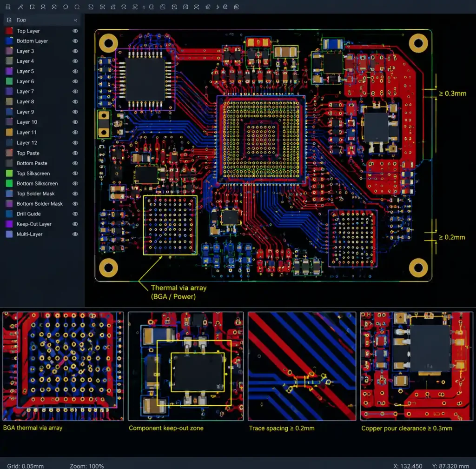Viewport: 476px width, 469px height.
Task: Toggle Layer 9 eye icon
Action: (75, 112)
